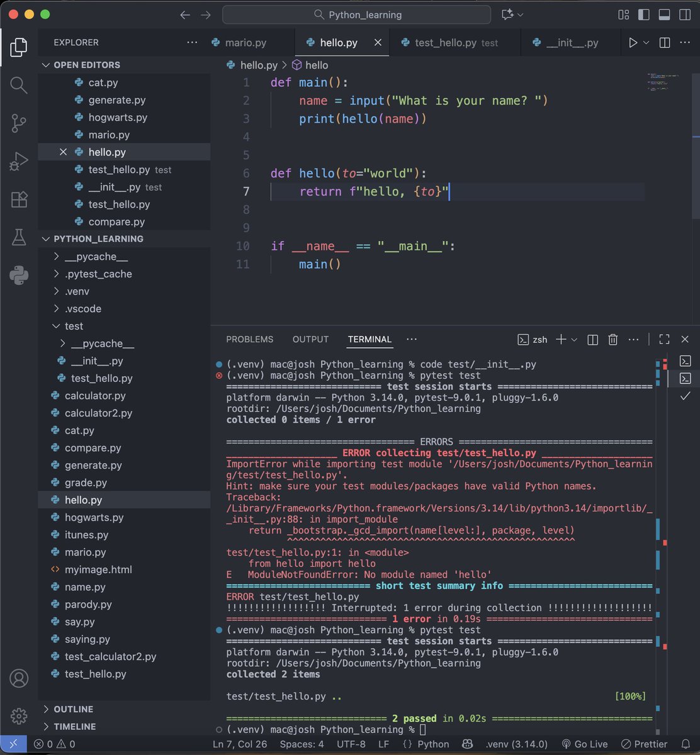Open Prettier from the status bar
This screenshot has width=700, height=755.
tap(643, 744)
